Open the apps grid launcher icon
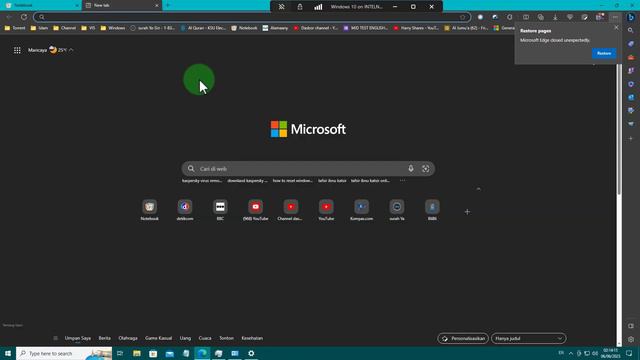 point(17,50)
